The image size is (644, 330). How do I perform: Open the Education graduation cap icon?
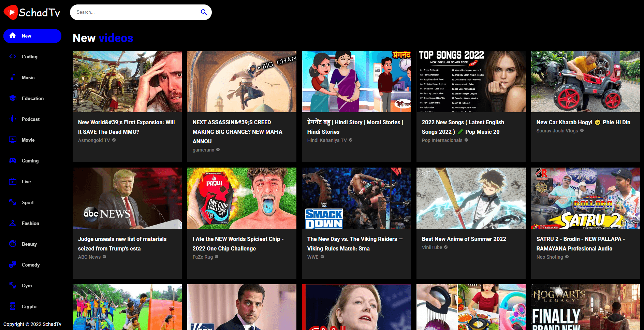click(13, 98)
